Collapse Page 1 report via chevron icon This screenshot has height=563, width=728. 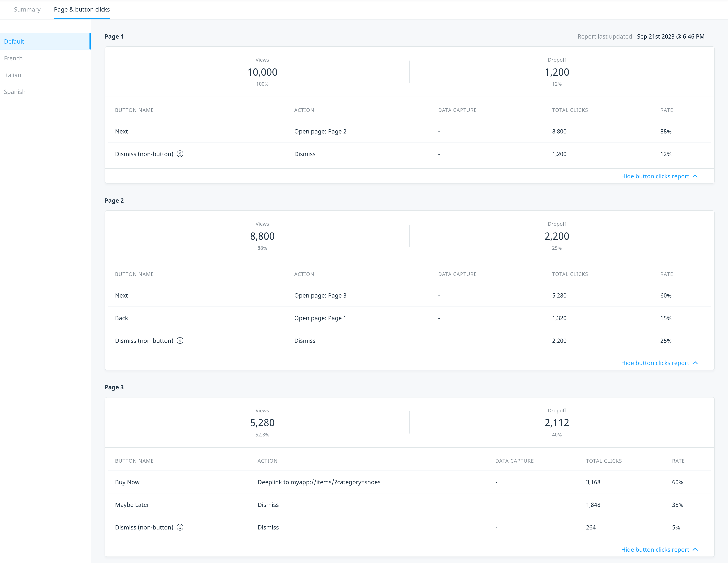coord(695,176)
